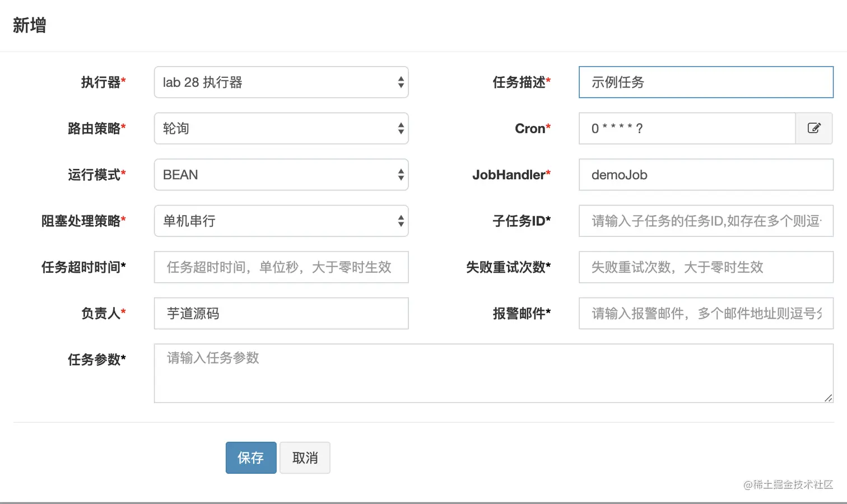Click the 负责人 field label
The width and height of the screenshot is (847, 504).
click(x=103, y=313)
